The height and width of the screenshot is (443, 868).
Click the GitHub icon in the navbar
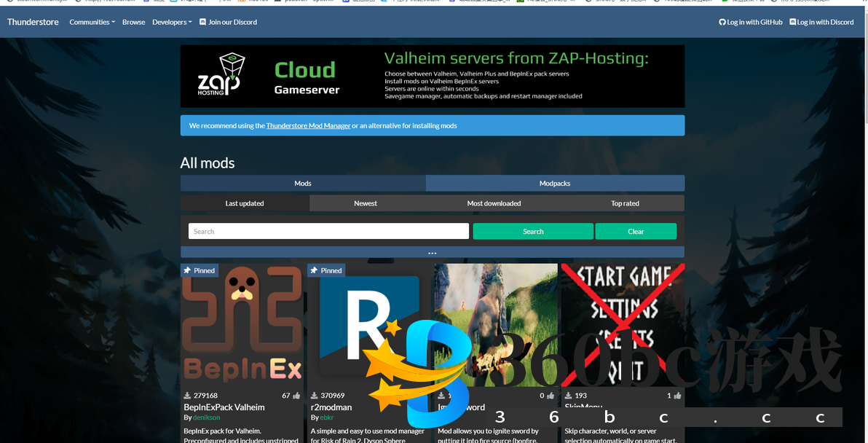pos(722,23)
